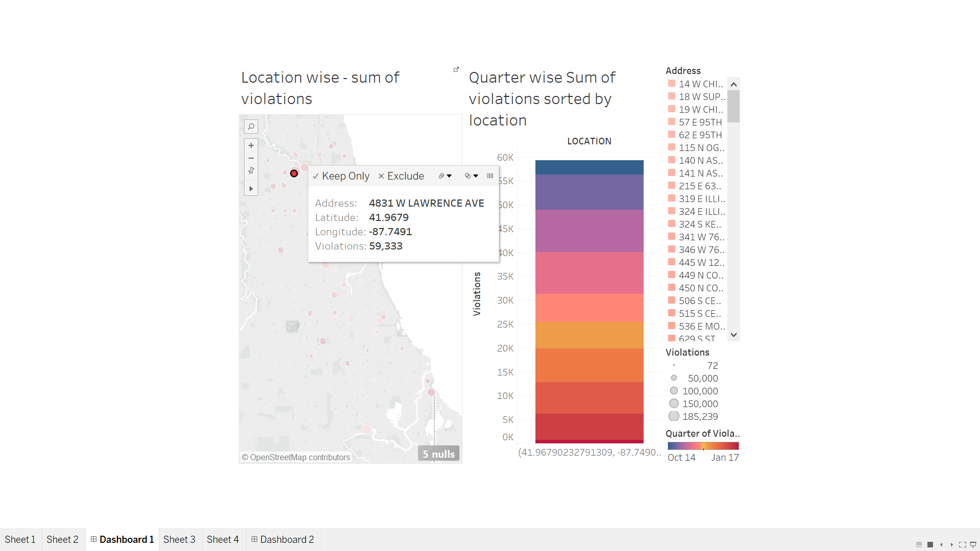980x551 pixels.
Task: Activate full screen mode icon
Action: pyautogui.click(x=962, y=544)
